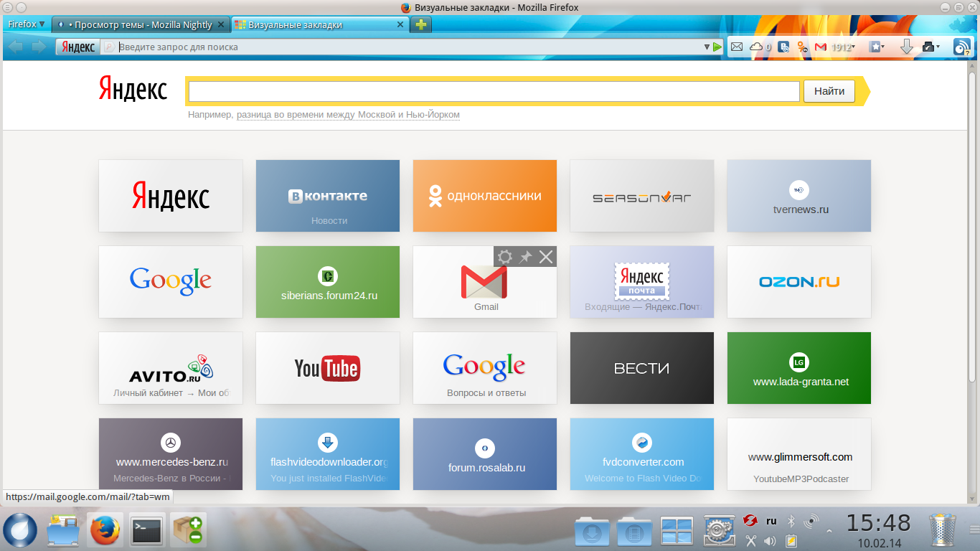Select the Визуальные закладки tab
The height and width of the screenshot is (551, 980).
pyautogui.click(x=320, y=24)
